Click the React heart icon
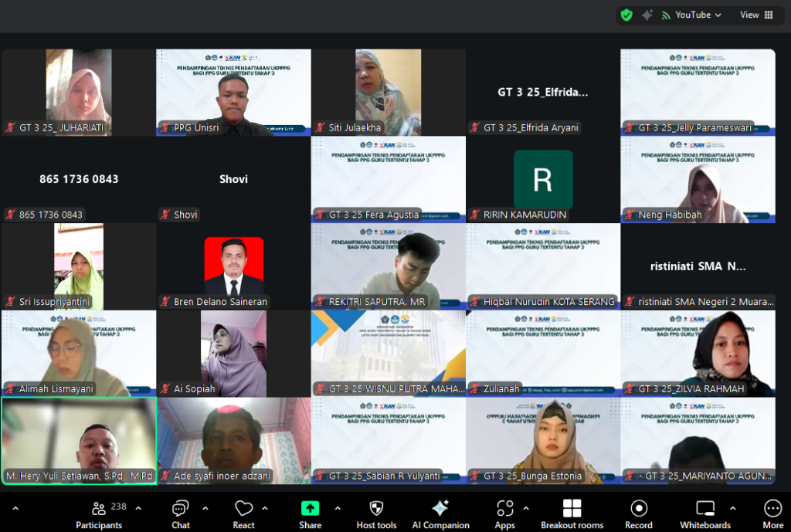This screenshot has width=791, height=532. click(243, 513)
